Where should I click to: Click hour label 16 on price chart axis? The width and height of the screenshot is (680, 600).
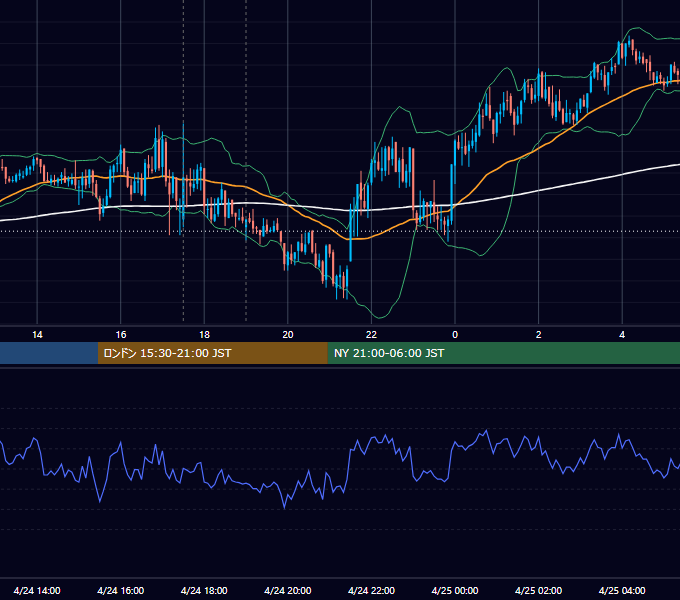point(121,335)
